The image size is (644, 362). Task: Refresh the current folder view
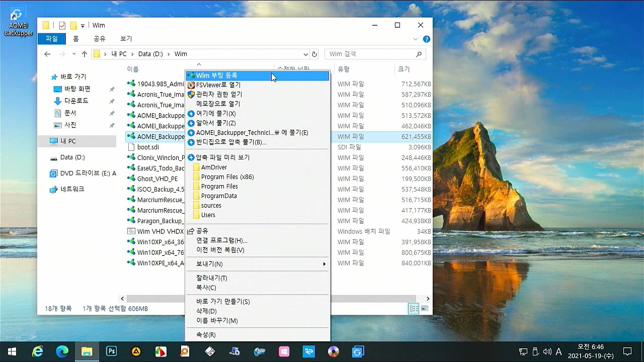(314, 54)
